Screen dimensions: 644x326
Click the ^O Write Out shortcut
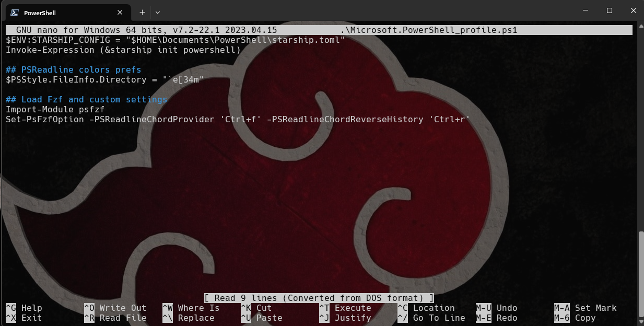pos(115,308)
